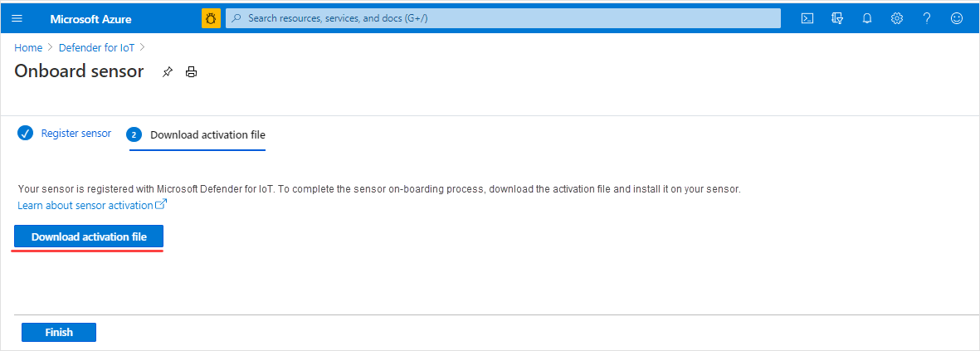Open the hamburger portal menu

[x=17, y=18]
